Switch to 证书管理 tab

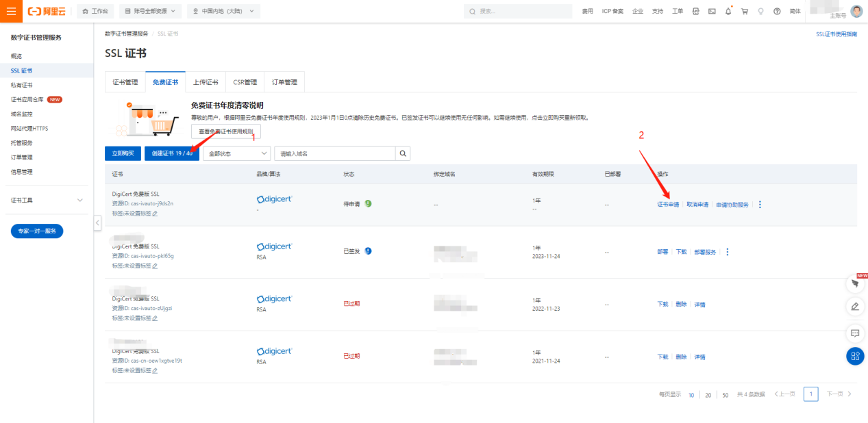[125, 82]
